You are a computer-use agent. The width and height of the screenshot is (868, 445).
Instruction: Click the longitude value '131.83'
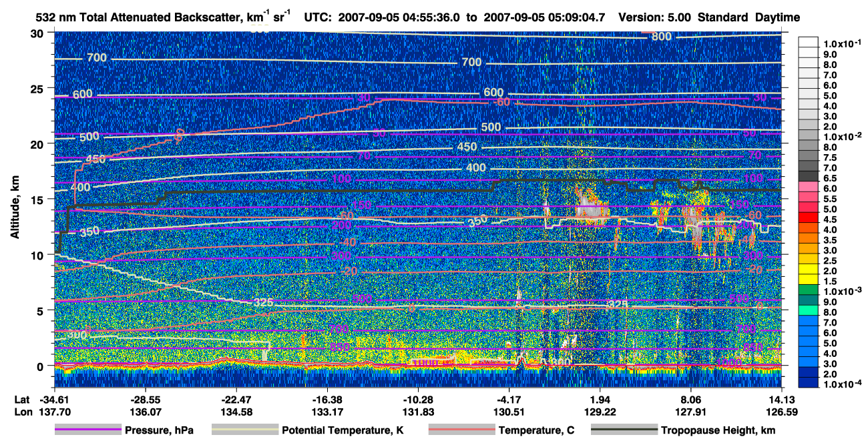pyautogui.click(x=418, y=411)
